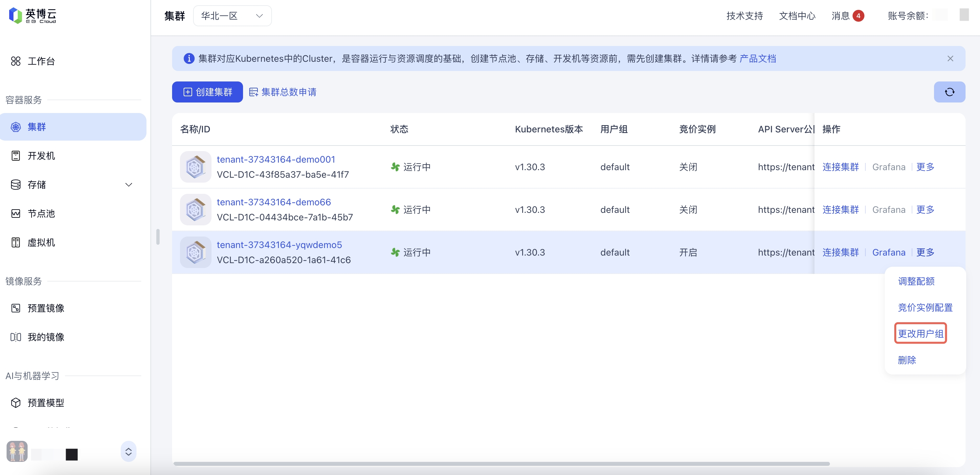This screenshot has width=980, height=475.
Task: Click the 开发机 dev machine icon
Action: (x=15, y=156)
